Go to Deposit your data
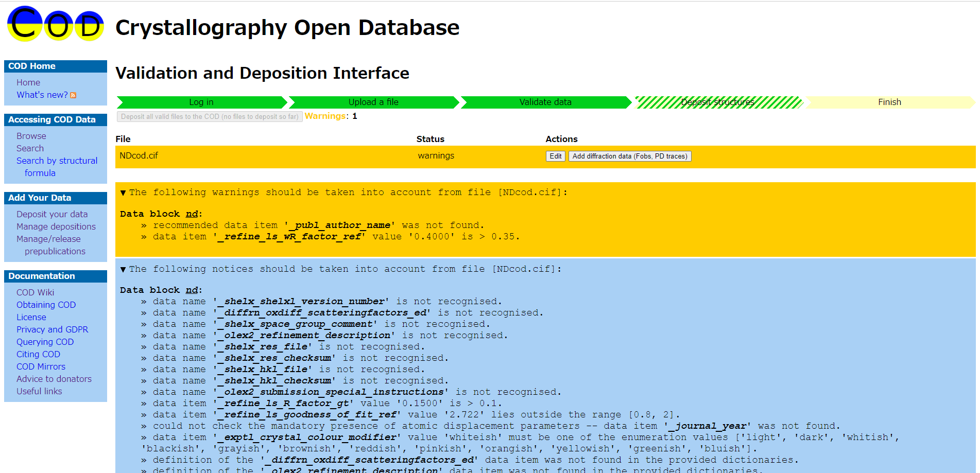This screenshot has height=473, width=980. (x=52, y=214)
